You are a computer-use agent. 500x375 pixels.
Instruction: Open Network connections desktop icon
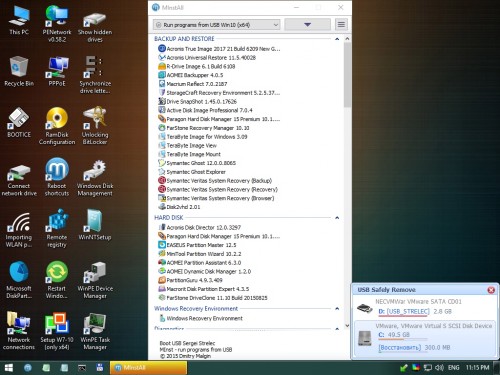point(19,331)
